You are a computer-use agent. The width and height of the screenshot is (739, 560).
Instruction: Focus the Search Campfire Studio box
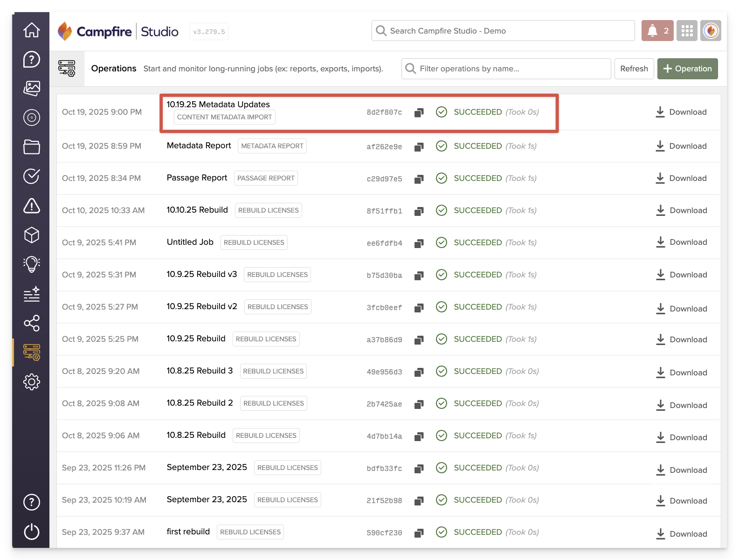pyautogui.click(x=504, y=31)
